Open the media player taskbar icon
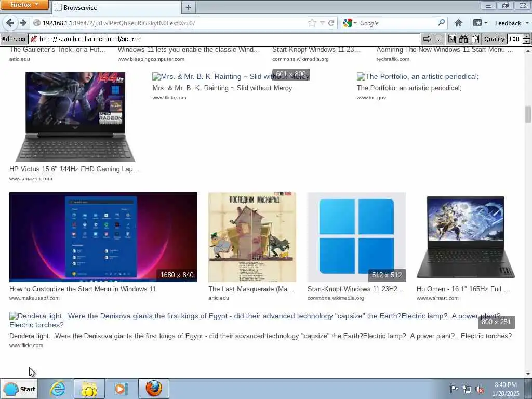Viewport: 532px width, 399px height. click(x=120, y=389)
